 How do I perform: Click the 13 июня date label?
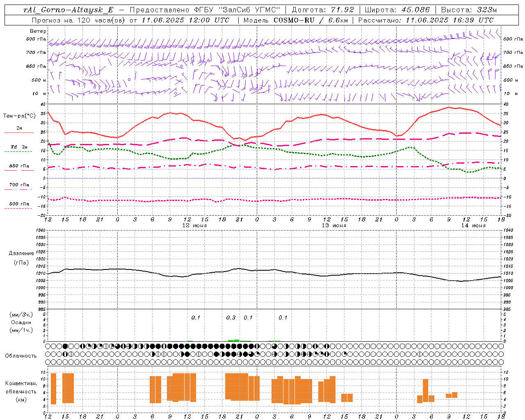coord(334,226)
